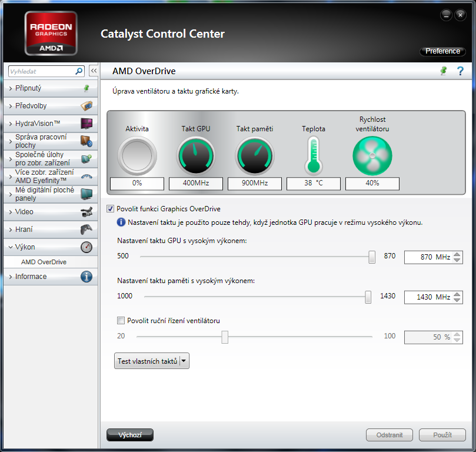Click the Výkon gauge icon
This screenshot has width=476, height=452.
86,247
